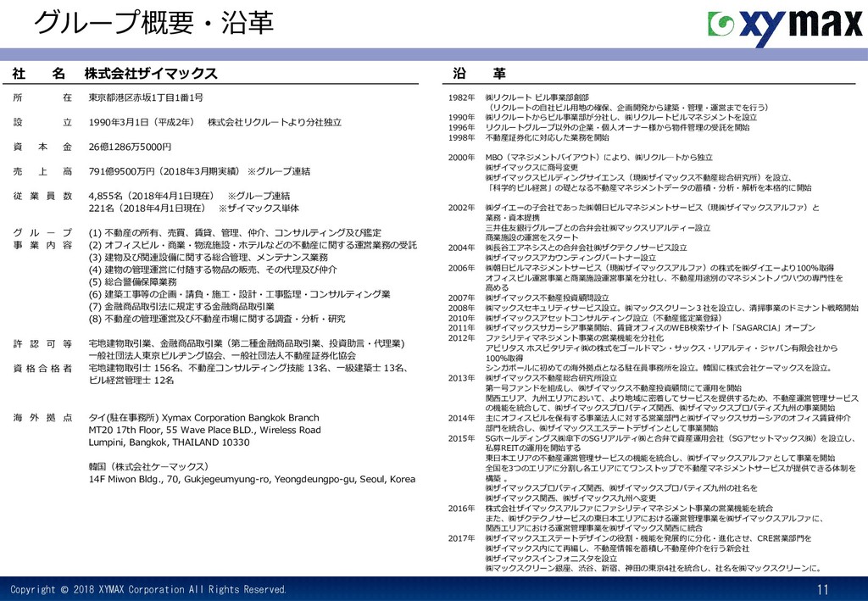
Task: Select 韓国(株式会社ケーマックス) line
Action: 149,466
